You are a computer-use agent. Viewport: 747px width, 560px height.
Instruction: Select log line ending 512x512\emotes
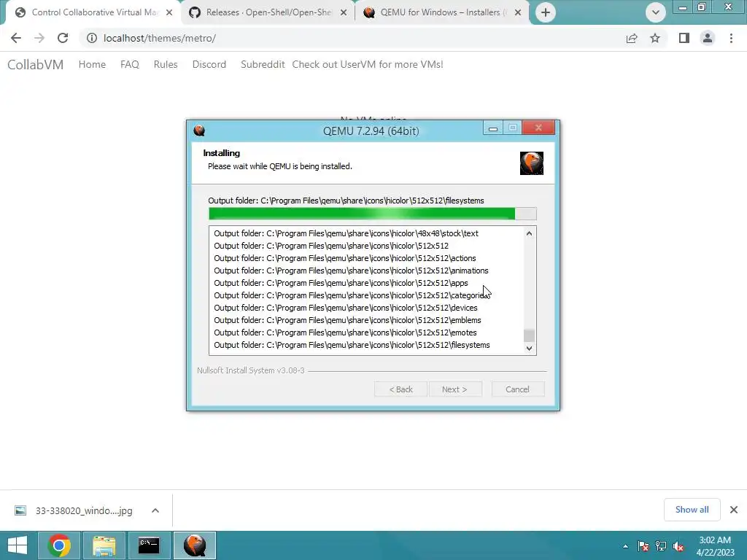[345, 332]
